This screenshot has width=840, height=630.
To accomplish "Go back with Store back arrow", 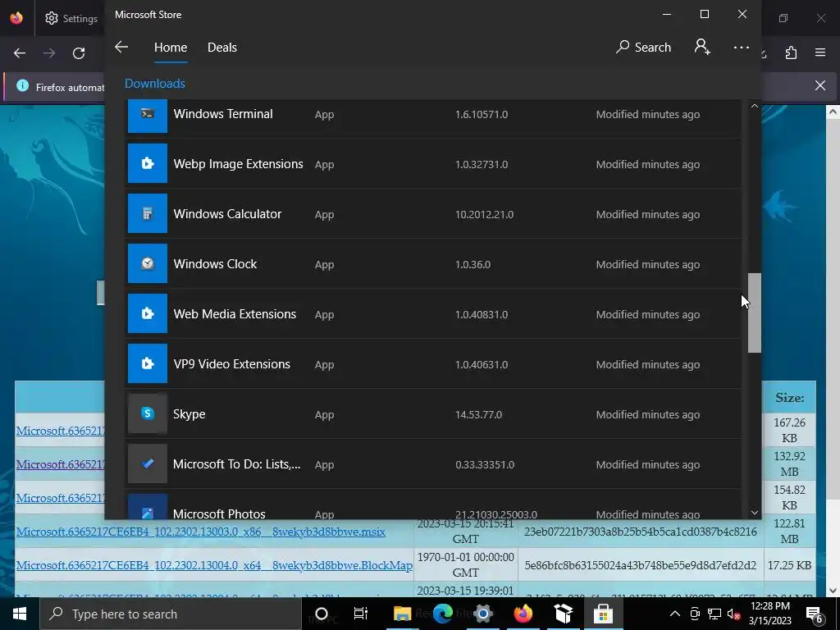I will click(121, 47).
